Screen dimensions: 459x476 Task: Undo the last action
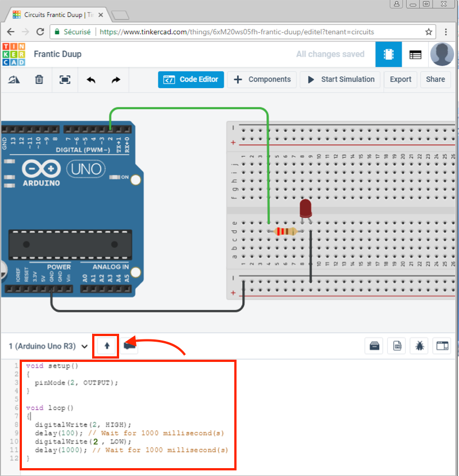click(x=91, y=80)
